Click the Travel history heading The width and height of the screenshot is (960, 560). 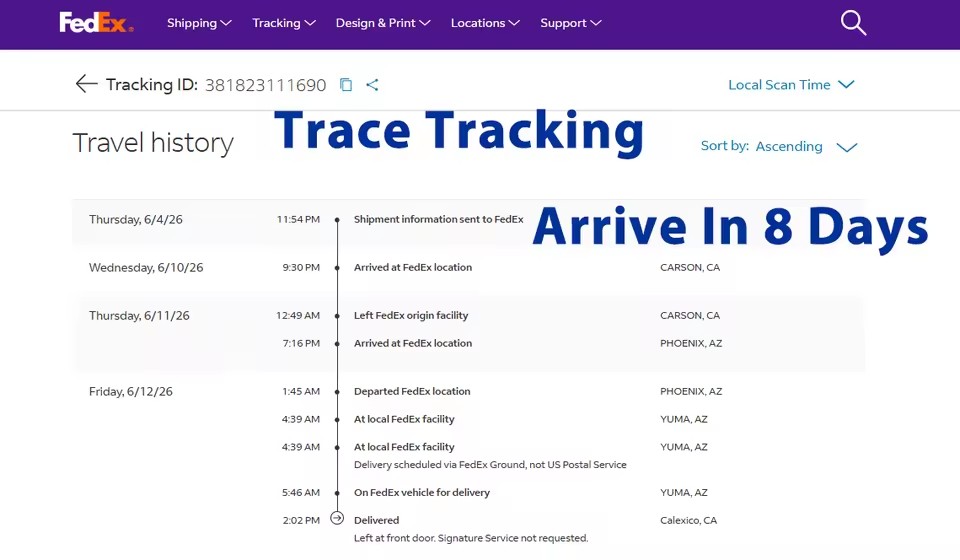153,143
